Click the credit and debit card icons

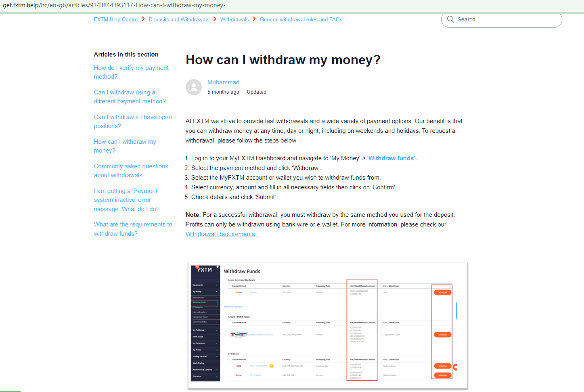[239, 334]
